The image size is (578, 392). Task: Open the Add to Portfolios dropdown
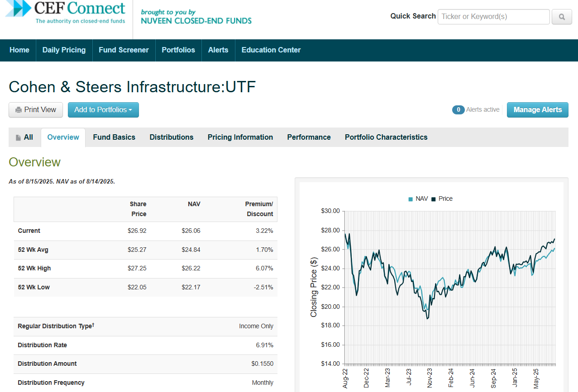[x=103, y=110]
